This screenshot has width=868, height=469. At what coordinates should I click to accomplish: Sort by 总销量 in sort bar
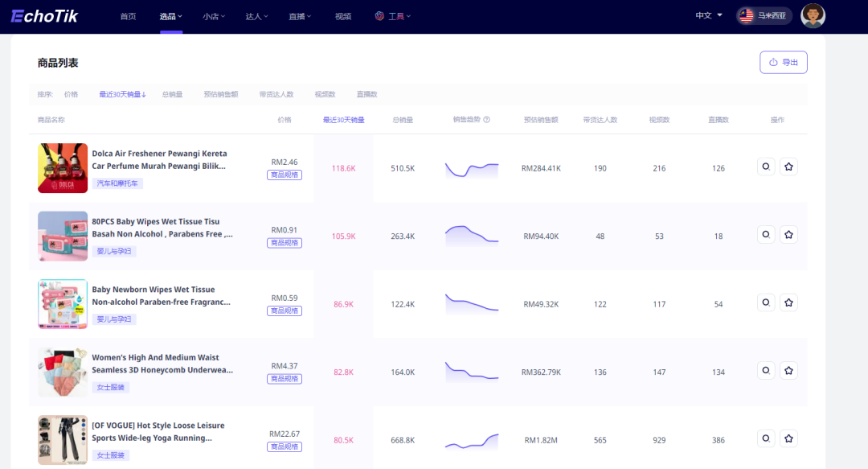[x=172, y=94]
